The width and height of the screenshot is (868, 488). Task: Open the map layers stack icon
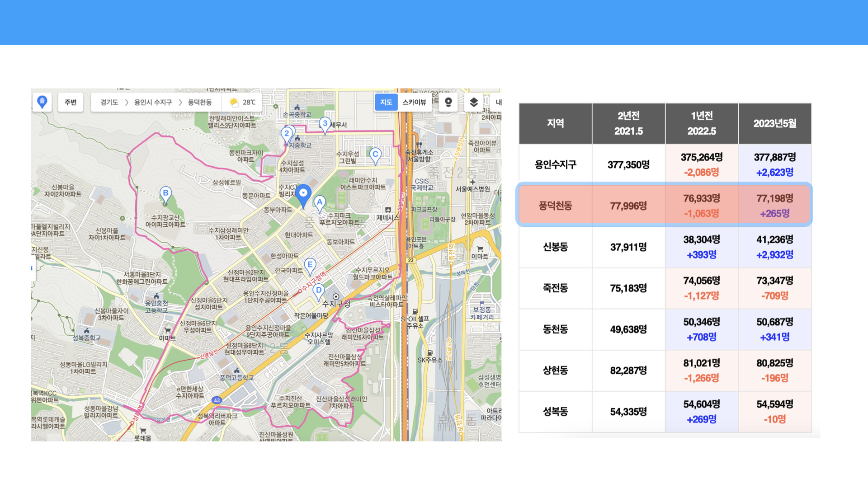[x=473, y=103]
